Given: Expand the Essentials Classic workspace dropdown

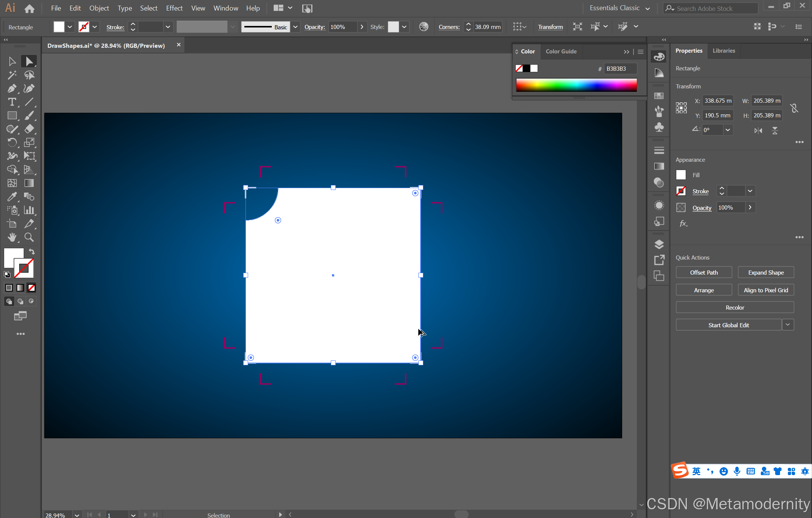Looking at the screenshot, I should pos(647,8).
